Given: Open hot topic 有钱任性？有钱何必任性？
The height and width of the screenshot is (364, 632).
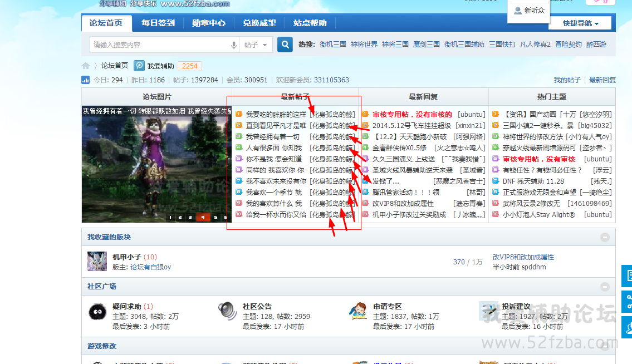Looking at the screenshot, I should click(542, 170).
